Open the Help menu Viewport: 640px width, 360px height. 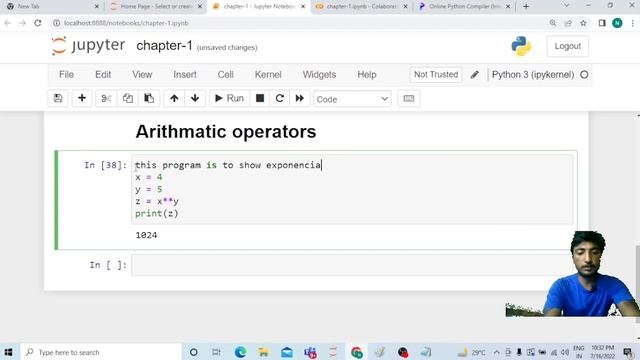click(367, 75)
